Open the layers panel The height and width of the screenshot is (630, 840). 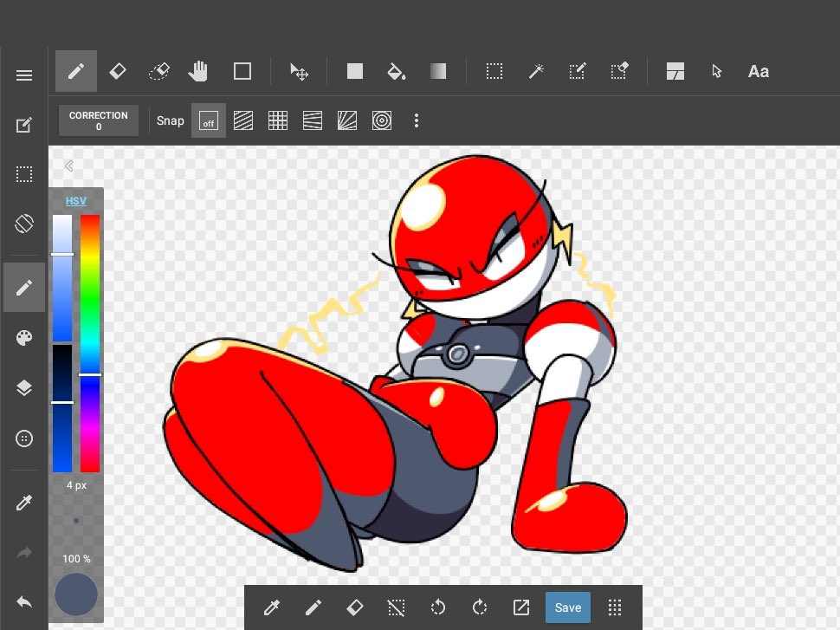coord(24,387)
